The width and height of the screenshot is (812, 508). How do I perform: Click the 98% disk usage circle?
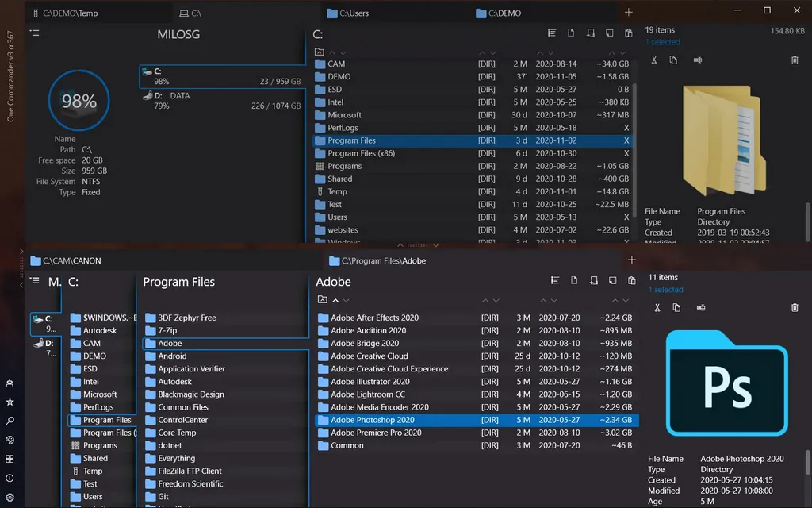tap(79, 101)
